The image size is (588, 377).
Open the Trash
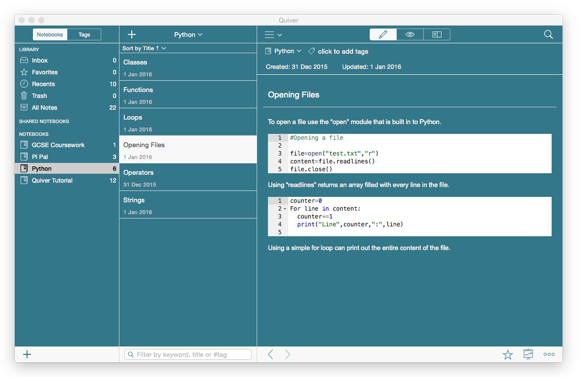67,96
